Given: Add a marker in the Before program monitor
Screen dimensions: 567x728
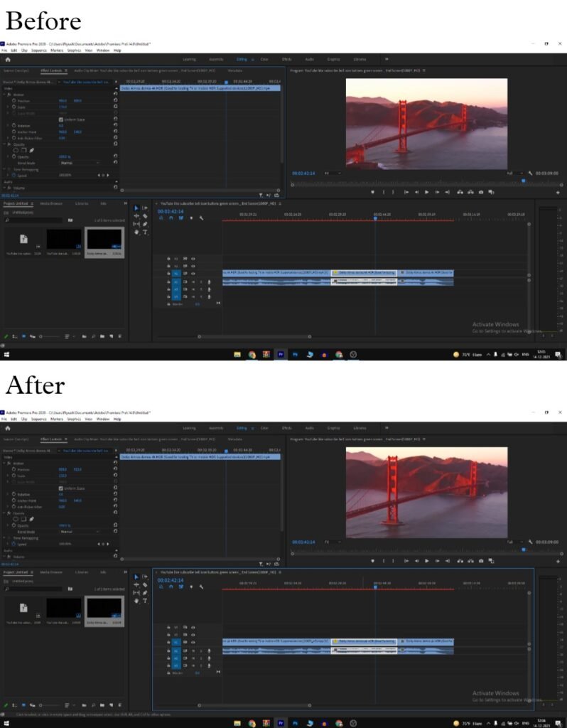Looking at the screenshot, I should 372,192.
